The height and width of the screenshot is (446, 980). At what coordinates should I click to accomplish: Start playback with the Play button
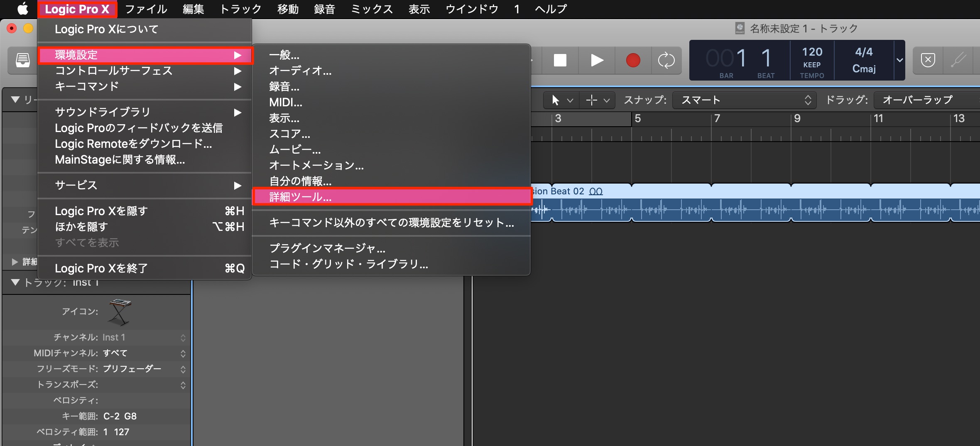click(x=597, y=61)
